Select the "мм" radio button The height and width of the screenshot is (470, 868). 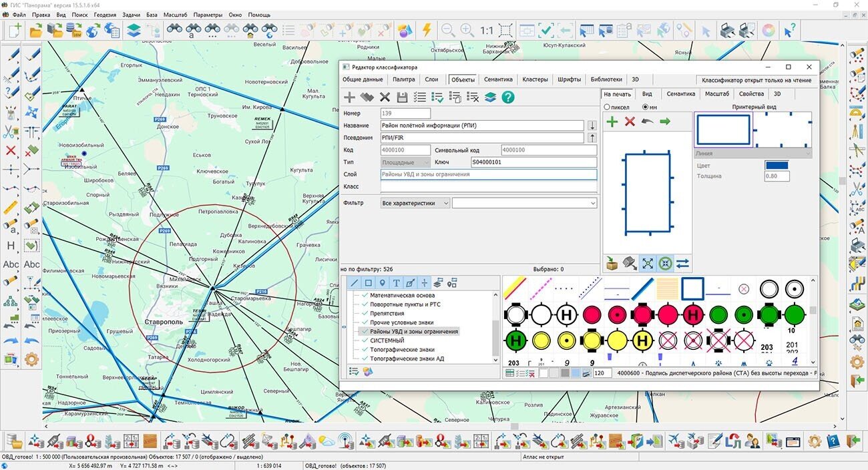click(x=645, y=107)
